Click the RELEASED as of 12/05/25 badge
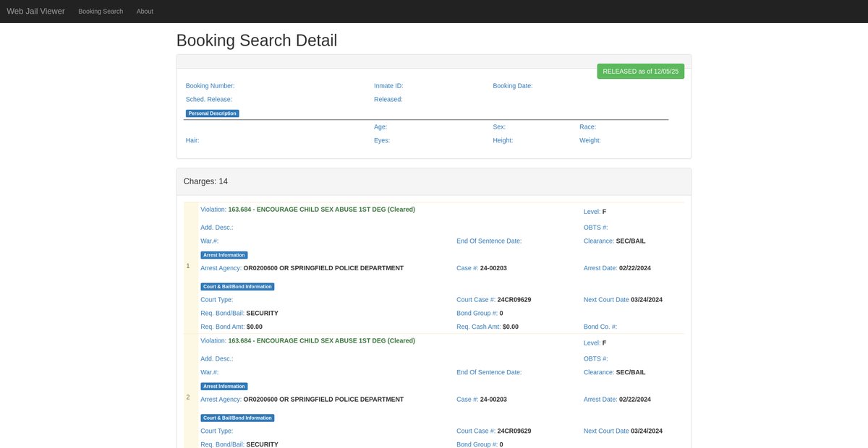The image size is (868, 448). [x=640, y=71]
